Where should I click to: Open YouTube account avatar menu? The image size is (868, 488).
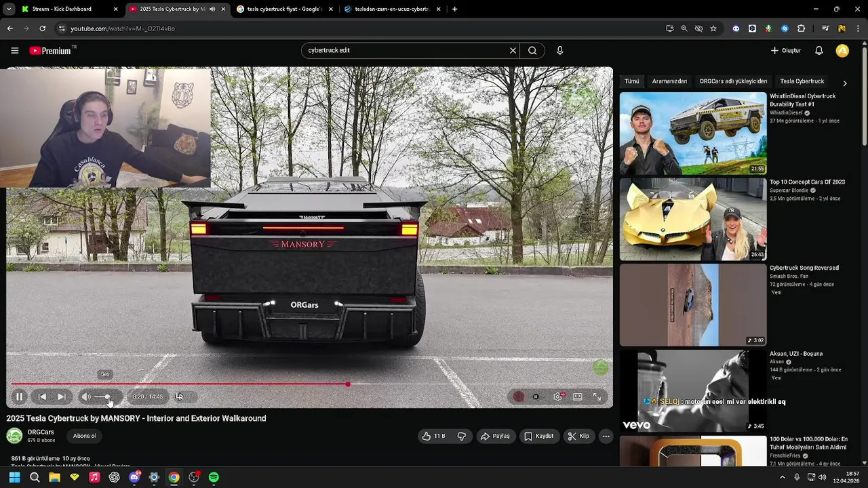pos(842,50)
